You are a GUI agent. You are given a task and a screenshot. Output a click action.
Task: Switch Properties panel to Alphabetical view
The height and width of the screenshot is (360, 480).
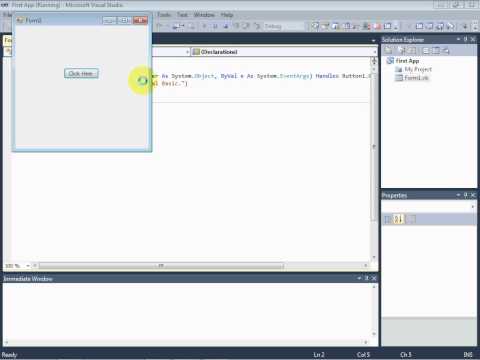tap(399, 219)
